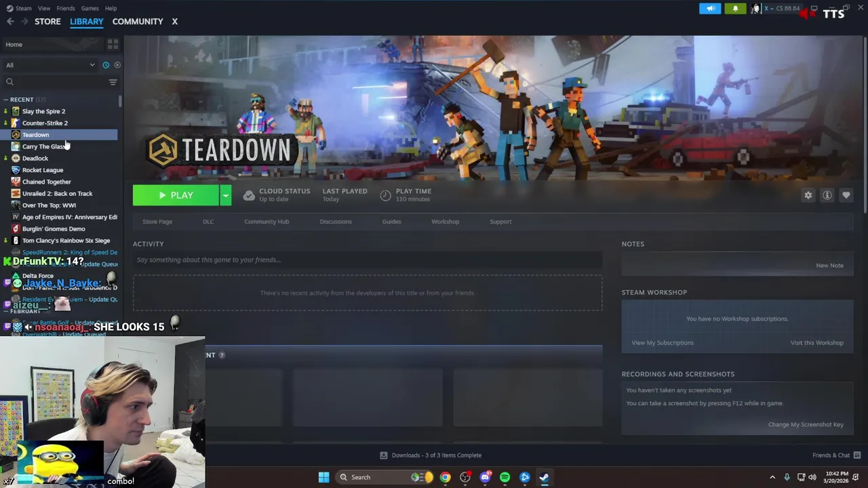Open the Support link

click(x=500, y=222)
